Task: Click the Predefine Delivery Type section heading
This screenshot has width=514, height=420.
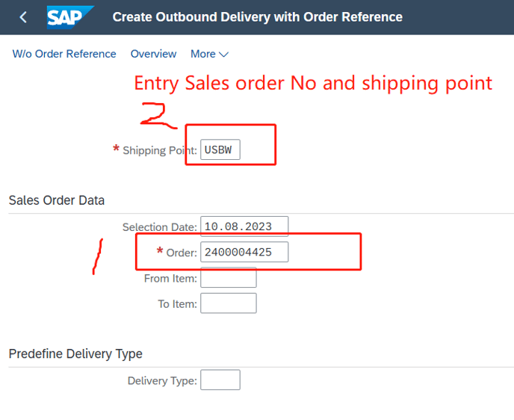Action: (x=75, y=353)
